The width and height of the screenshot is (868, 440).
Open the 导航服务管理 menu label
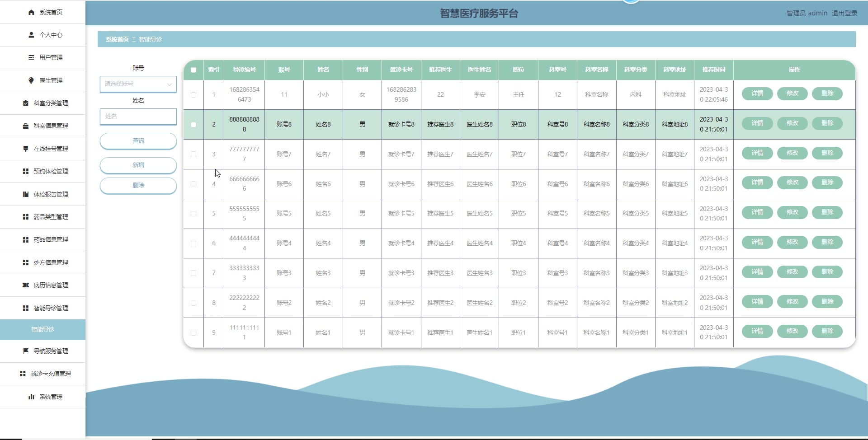[x=51, y=351]
